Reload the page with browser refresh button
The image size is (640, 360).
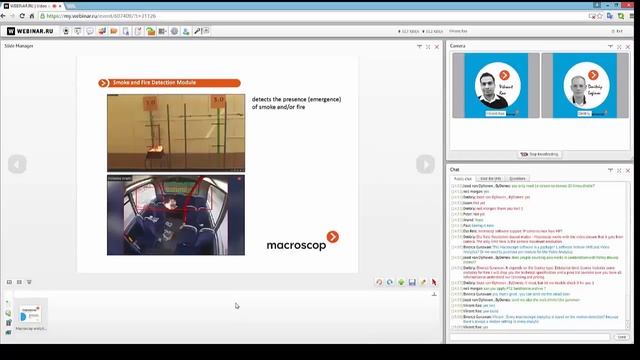(x=22, y=16)
